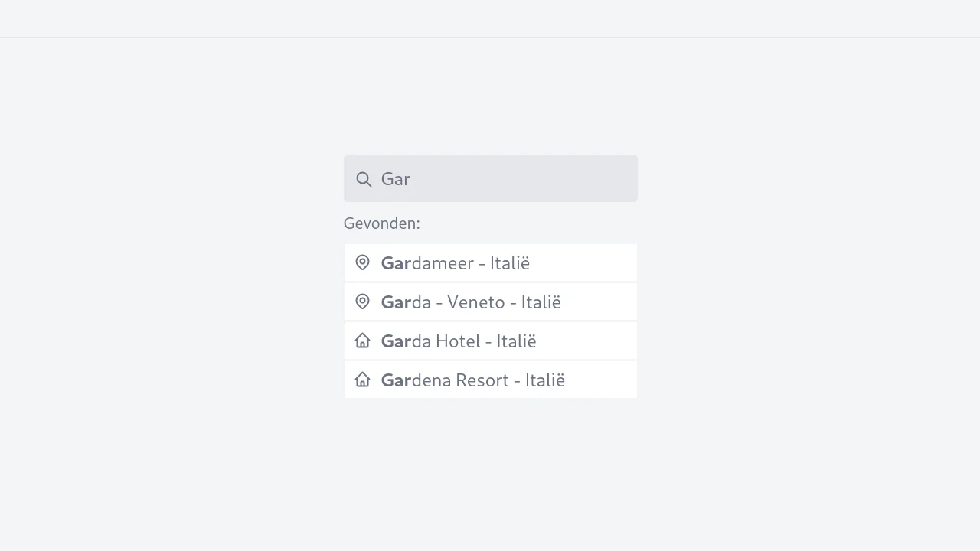Click the magnifying glass search icon

click(x=364, y=179)
